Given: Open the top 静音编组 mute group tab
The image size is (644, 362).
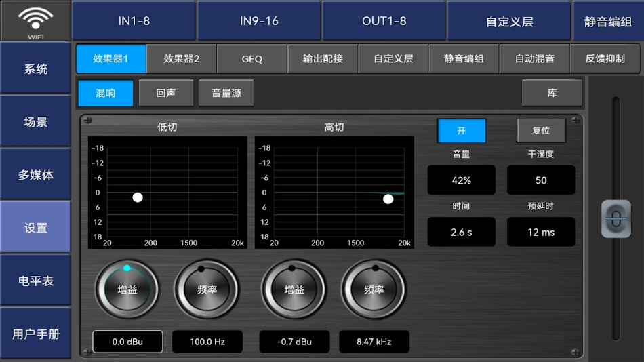Looking at the screenshot, I should [x=608, y=20].
